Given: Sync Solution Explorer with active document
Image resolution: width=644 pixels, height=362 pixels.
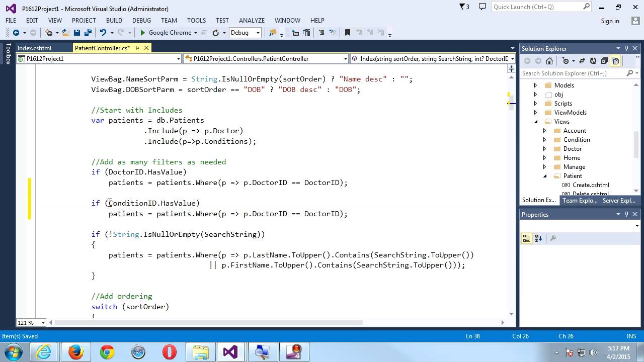Looking at the screenshot, I should coord(582,61).
